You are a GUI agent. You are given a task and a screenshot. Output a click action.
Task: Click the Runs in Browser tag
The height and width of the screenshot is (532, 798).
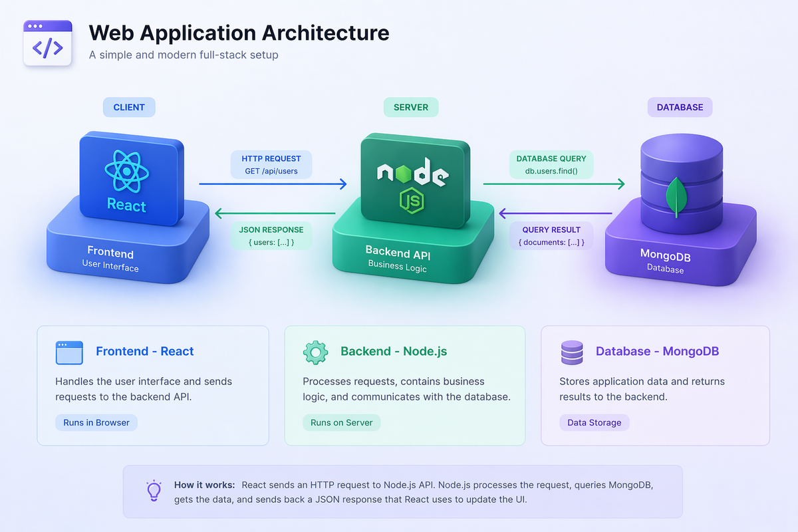click(x=96, y=422)
